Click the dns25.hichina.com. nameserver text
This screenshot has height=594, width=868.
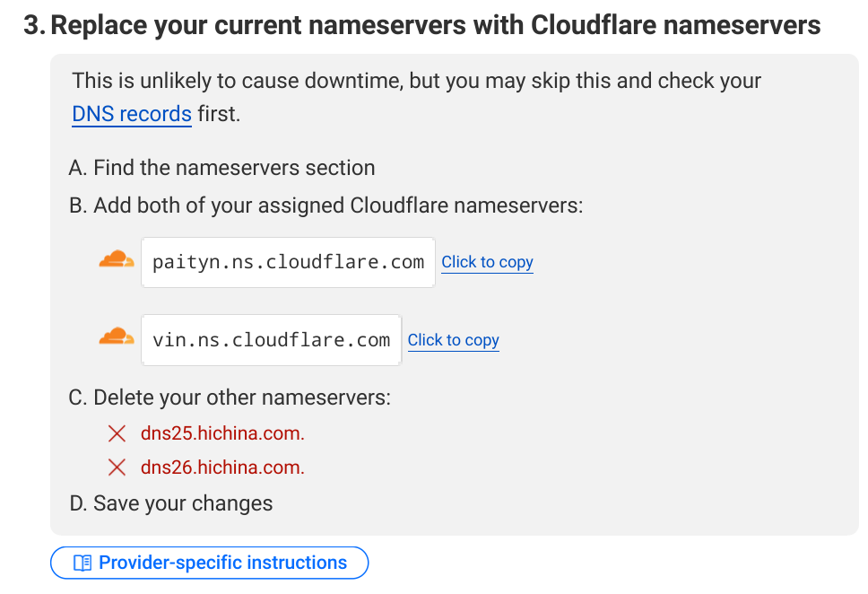click(x=222, y=434)
